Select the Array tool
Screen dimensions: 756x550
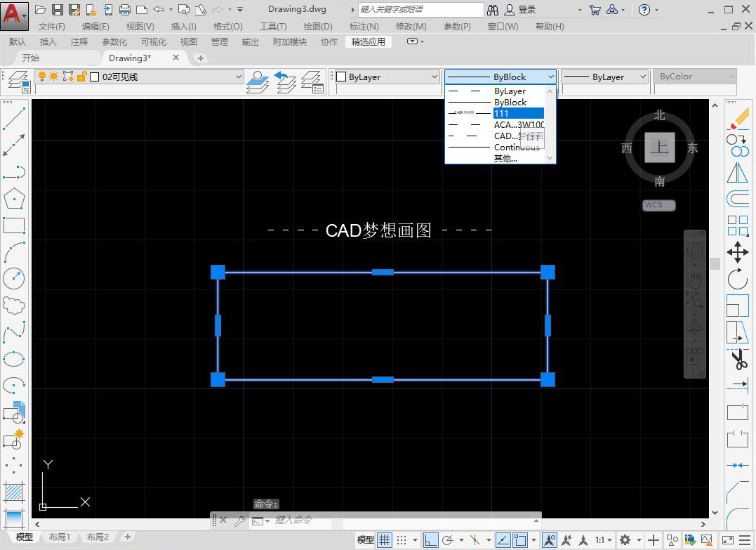tap(737, 225)
